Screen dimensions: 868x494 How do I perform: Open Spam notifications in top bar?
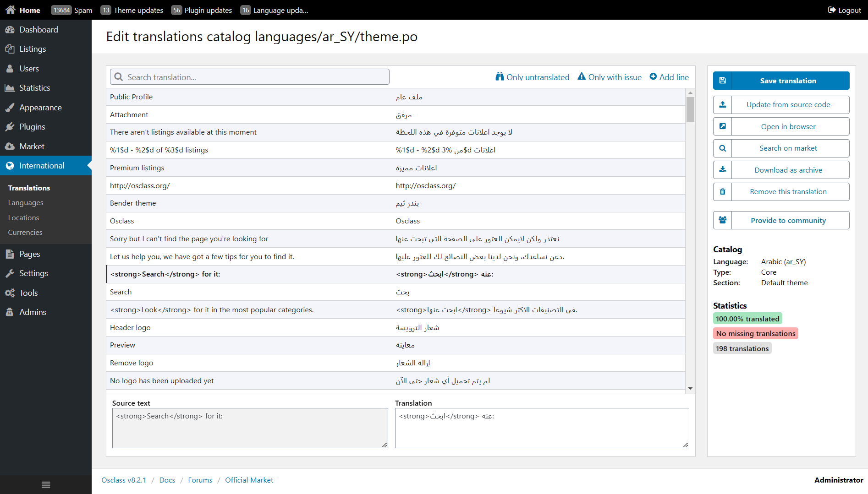71,10
